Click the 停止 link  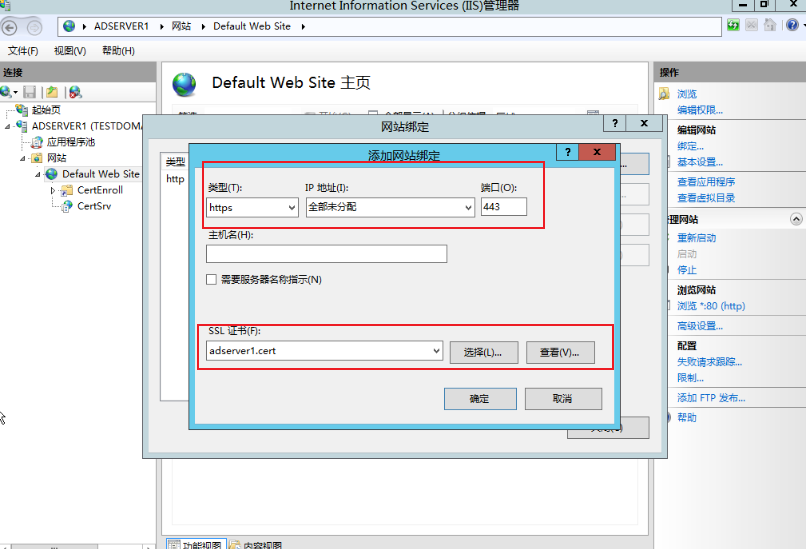[x=687, y=270]
